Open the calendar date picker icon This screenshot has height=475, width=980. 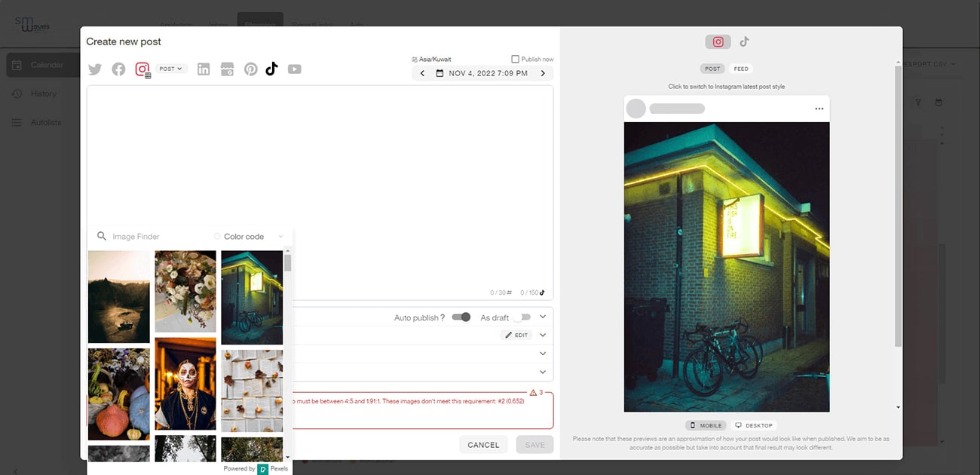[x=440, y=73]
